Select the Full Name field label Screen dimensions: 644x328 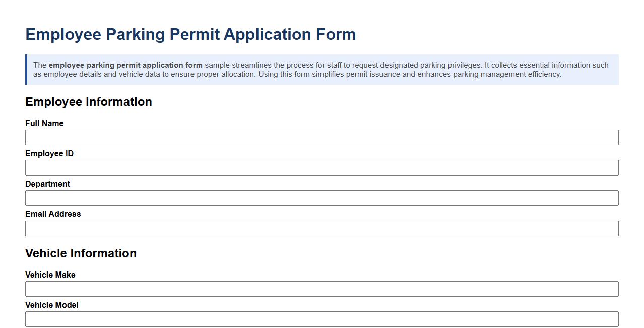(x=44, y=123)
